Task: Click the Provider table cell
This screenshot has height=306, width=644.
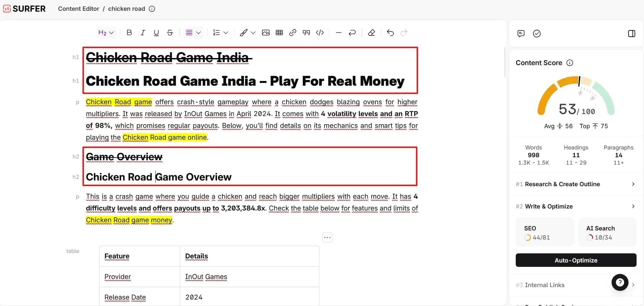Action: 140,277
